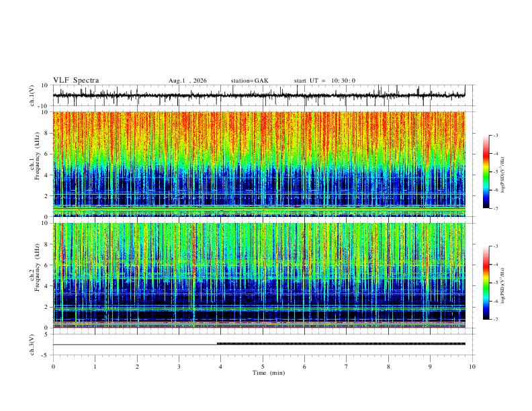Click the ch.1 Frequency (kHz) axis label
Image resolution: width=532 pixels, height=411 pixels.
coord(34,156)
